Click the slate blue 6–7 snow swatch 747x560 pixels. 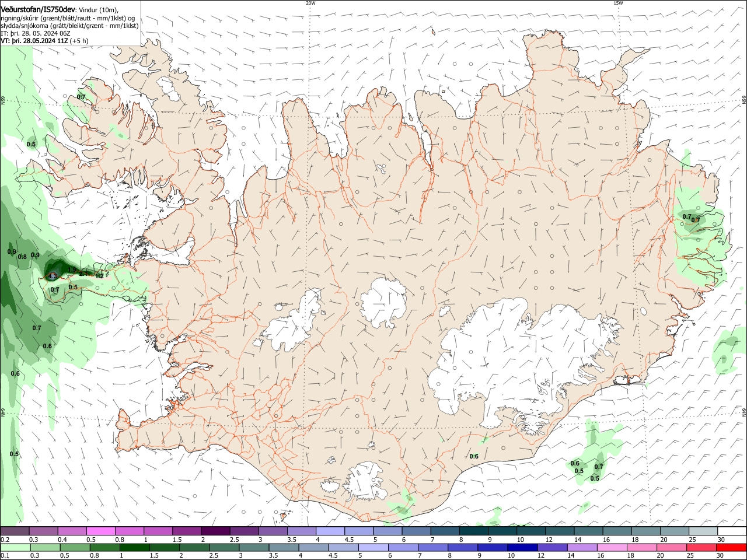pyautogui.click(x=416, y=531)
